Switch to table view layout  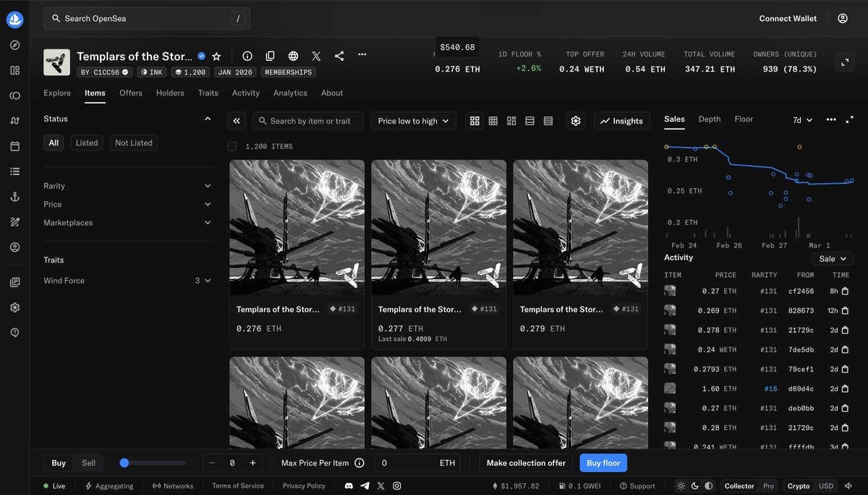(x=548, y=121)
